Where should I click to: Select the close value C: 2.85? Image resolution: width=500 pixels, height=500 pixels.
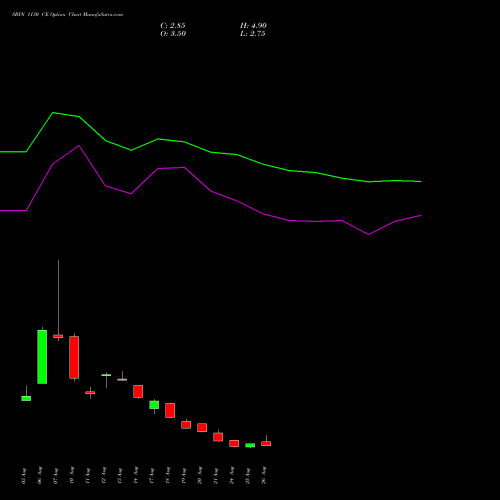pyautogui.click(x=173, y=26)
